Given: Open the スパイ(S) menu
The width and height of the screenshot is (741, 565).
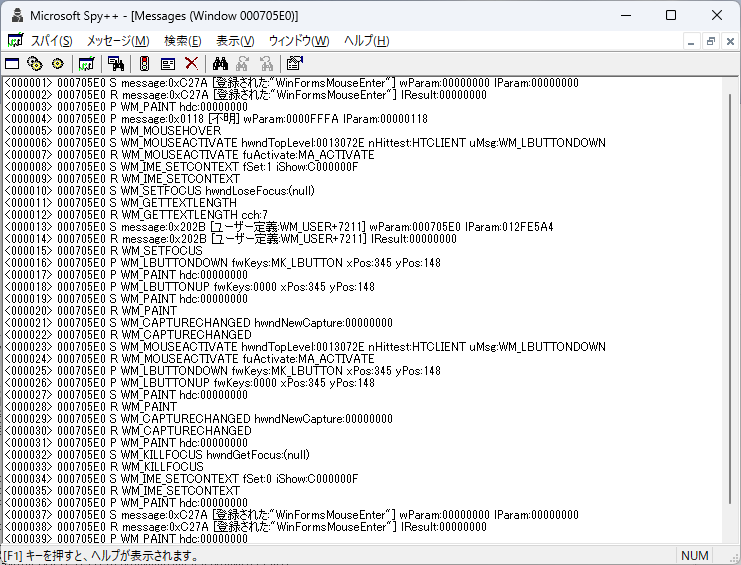Looking at the screenshot, I should [x=52, y=41].
